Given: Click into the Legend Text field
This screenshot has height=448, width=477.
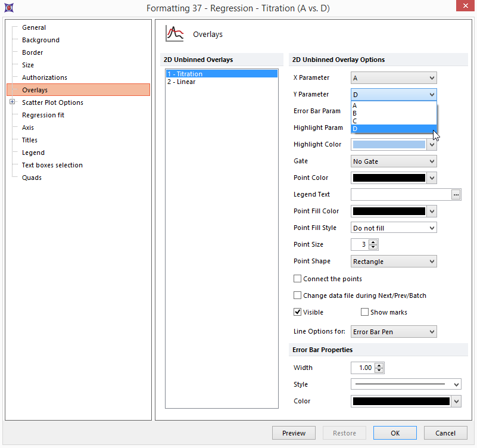Looking at the screenshot, I should 401,194.
